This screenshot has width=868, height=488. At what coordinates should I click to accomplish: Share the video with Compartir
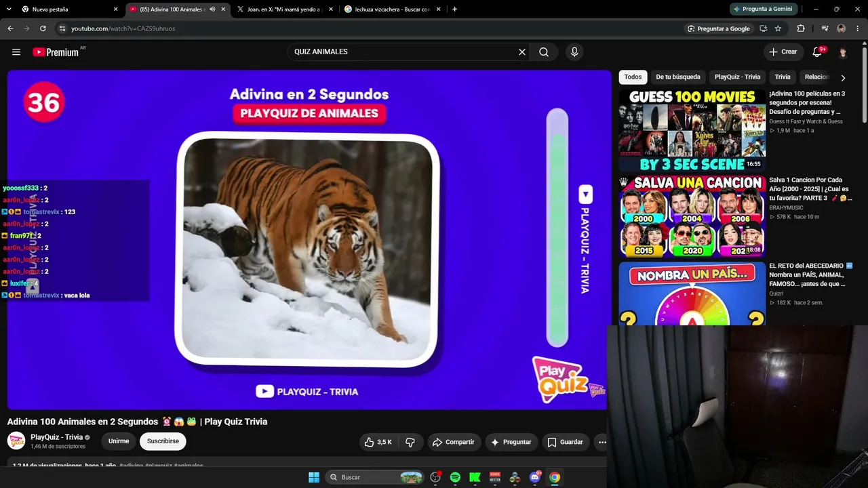(x=454, y=442)
